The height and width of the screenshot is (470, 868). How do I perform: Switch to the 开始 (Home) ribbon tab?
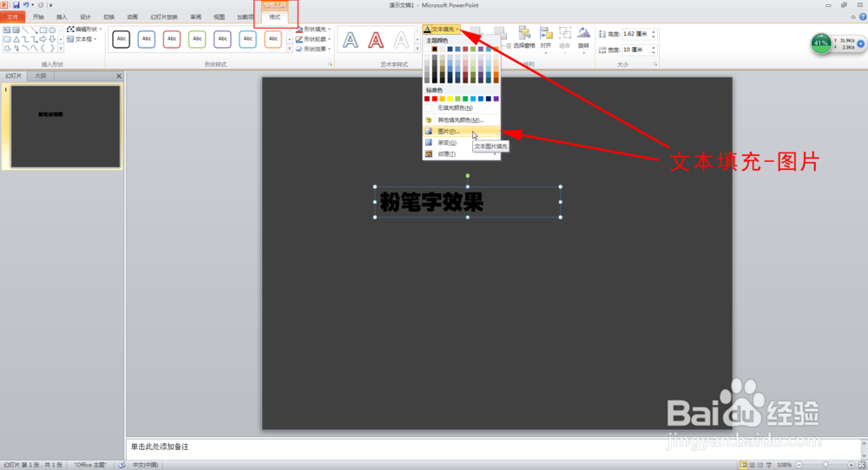click(x=38, y=17)
